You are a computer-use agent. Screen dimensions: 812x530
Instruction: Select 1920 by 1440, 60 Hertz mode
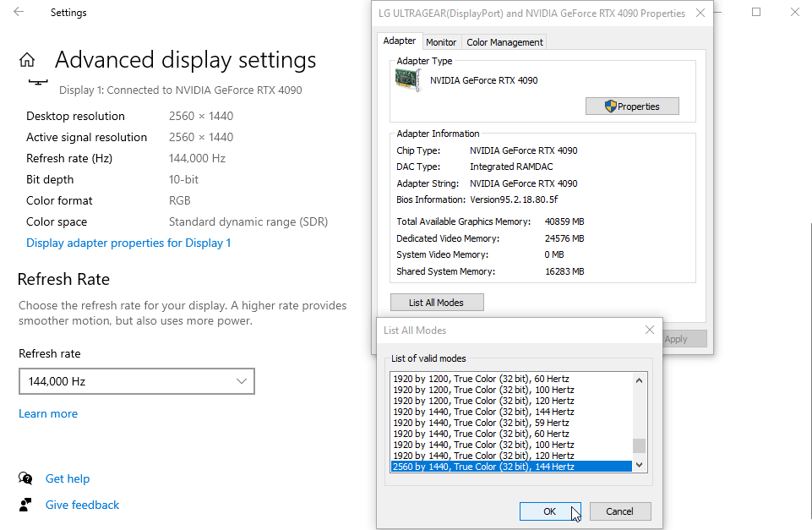511,434
